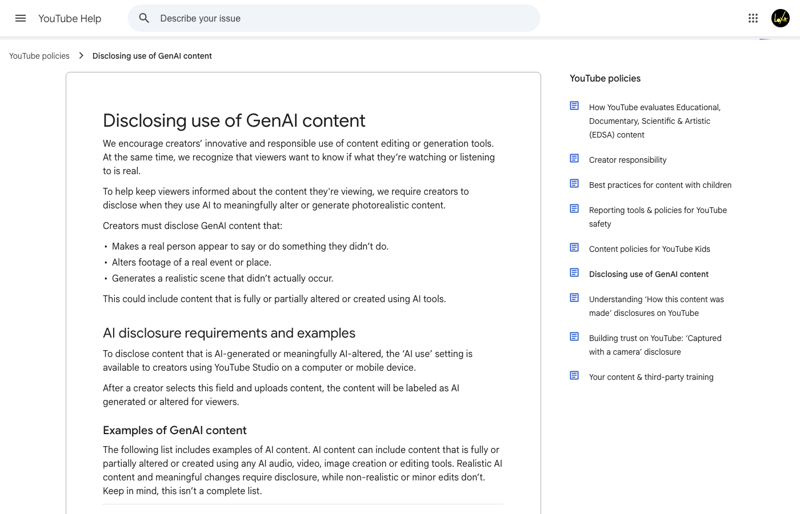Go to YouTube policies breadcrumb
This screenshot has width=800, height=514.
(x=39, y=56)
